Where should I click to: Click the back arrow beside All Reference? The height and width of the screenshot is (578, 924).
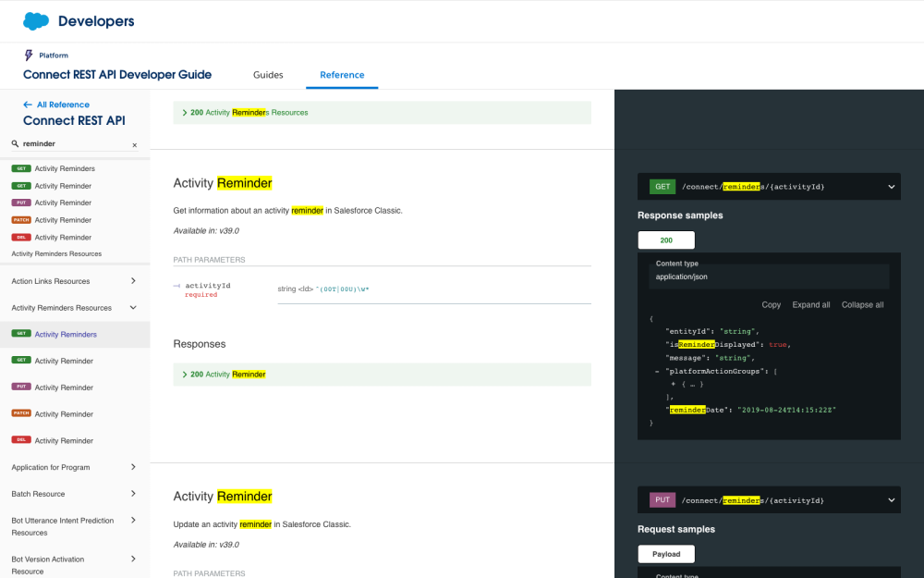click(x=28, y=105)
